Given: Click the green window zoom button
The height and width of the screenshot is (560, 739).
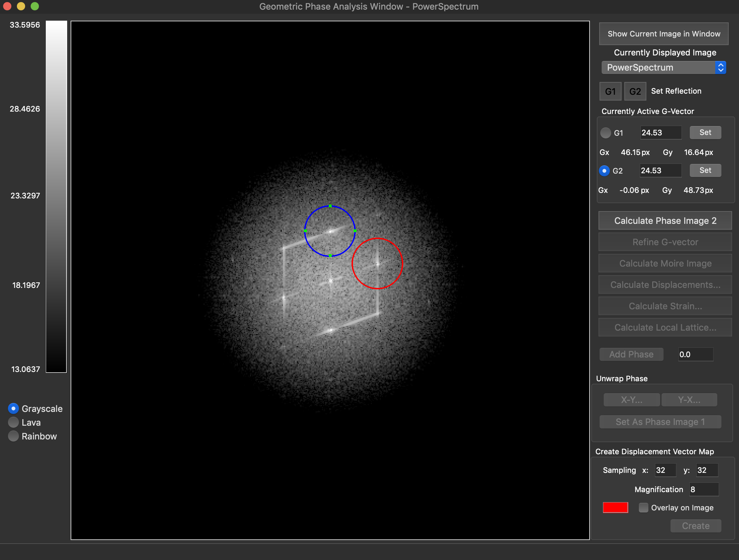Looking at the screenshot, I should point(35,6).
